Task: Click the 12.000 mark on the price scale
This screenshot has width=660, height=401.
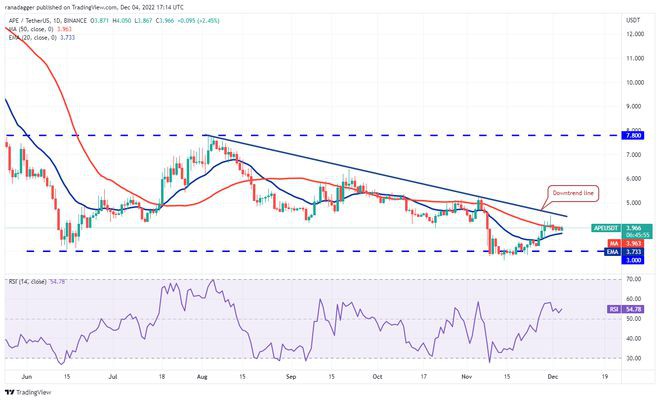Action: 606,34
